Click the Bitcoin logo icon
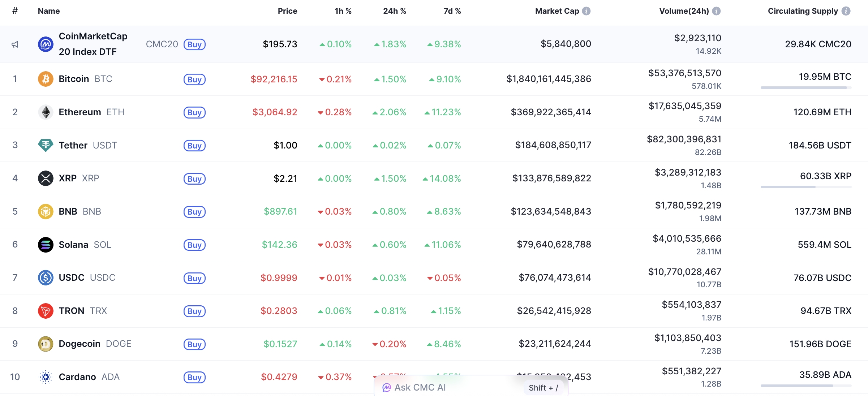This screenshot has height=396, width=868. click(x=46, y=79)
